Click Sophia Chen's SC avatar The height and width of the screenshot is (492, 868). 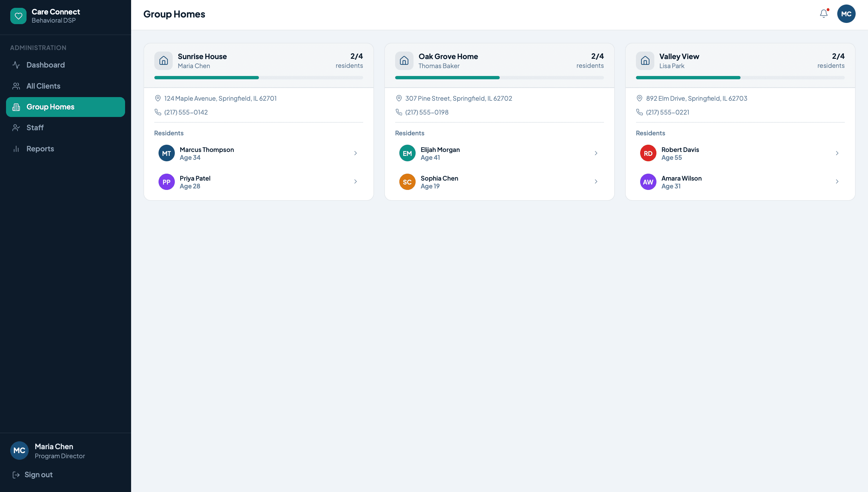point(407,182)
